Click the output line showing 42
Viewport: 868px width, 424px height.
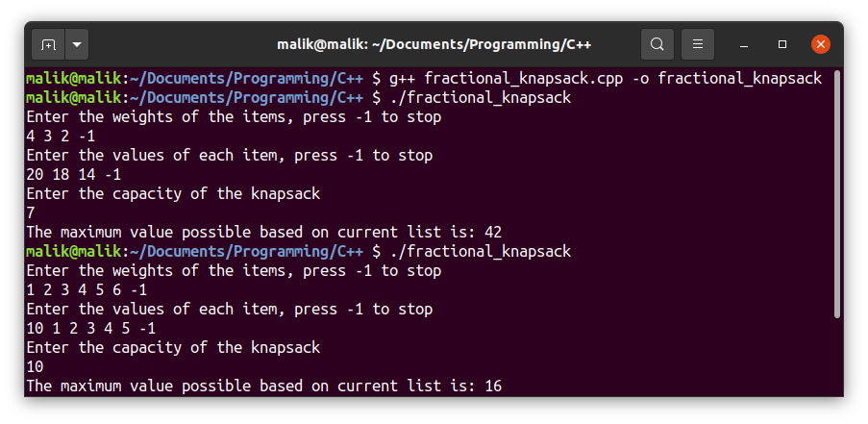click(x=264, y=232)
